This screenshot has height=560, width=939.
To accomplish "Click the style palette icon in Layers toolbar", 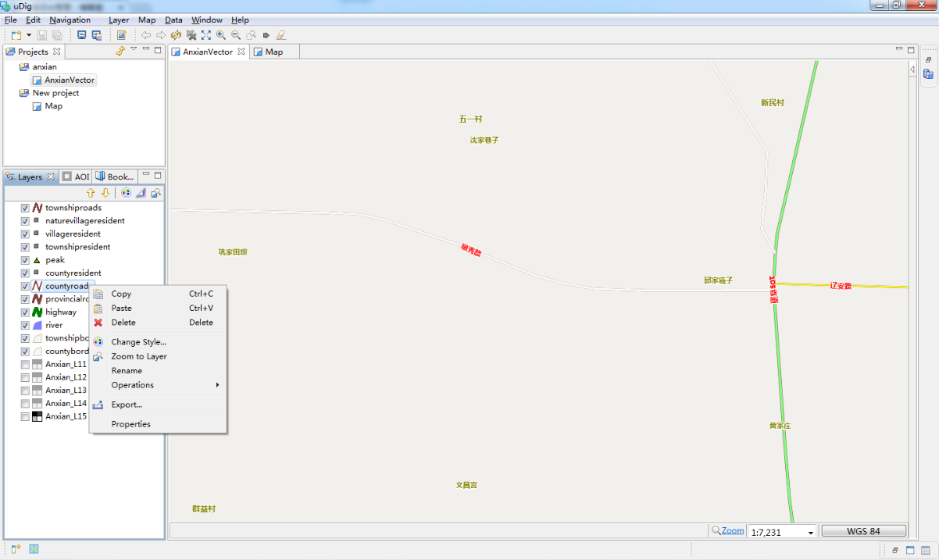I will point(126,193).
